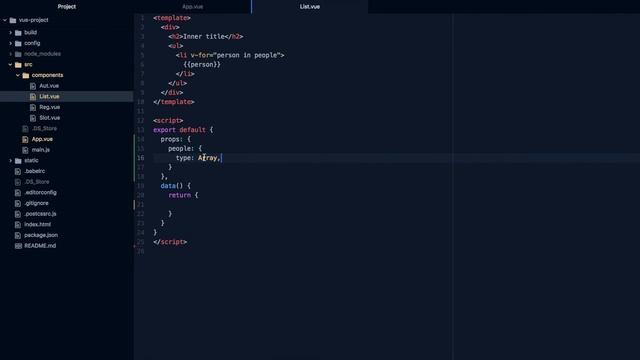Click the 'export default {' code line
The height and width of the screenshot is (360, 640).
(183, 130)
